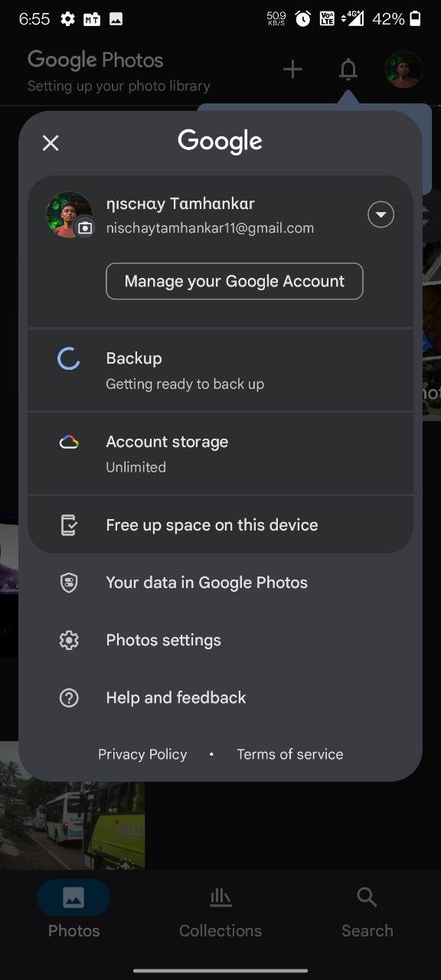Viewport: 441px width, 980px height.
Task: Tap the bus photo thumbnail
Action: (72, 805)
